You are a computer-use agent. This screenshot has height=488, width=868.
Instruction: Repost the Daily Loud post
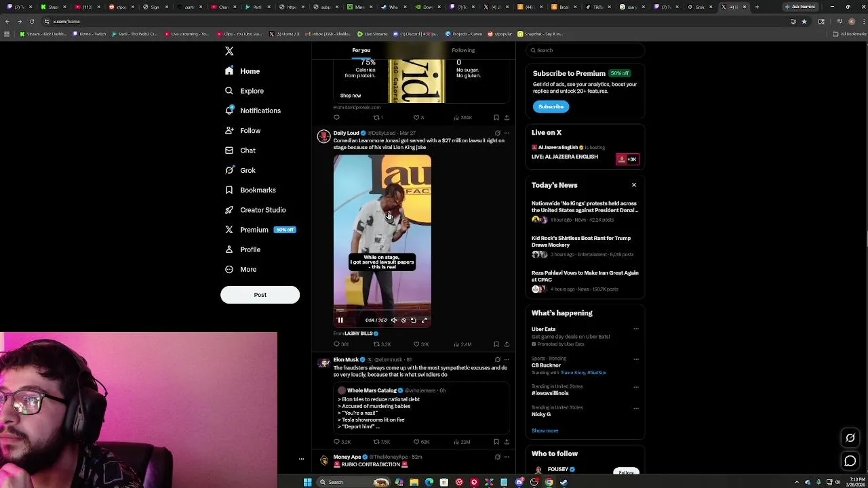(x=382, y=344)
